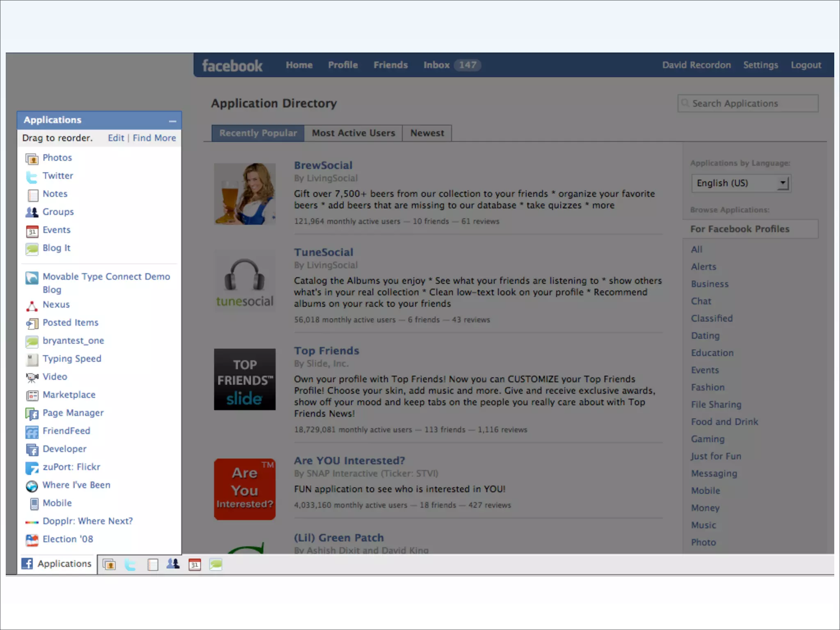Click the Find More link
840x630 pixels.
tap(154, 138)
